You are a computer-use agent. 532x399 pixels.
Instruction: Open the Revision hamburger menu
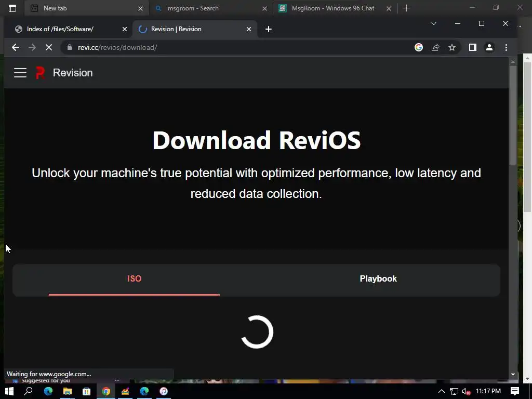(20, 73)
